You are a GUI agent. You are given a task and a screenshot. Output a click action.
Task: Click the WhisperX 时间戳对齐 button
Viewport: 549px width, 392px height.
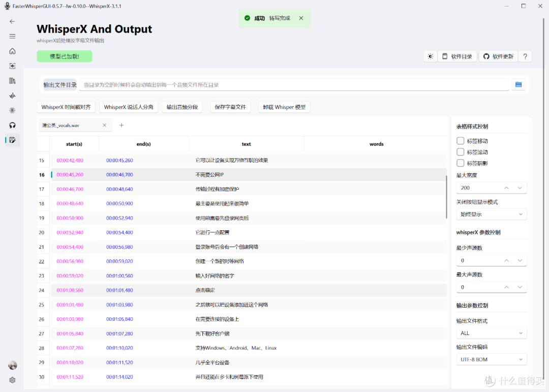coord(66,107)
